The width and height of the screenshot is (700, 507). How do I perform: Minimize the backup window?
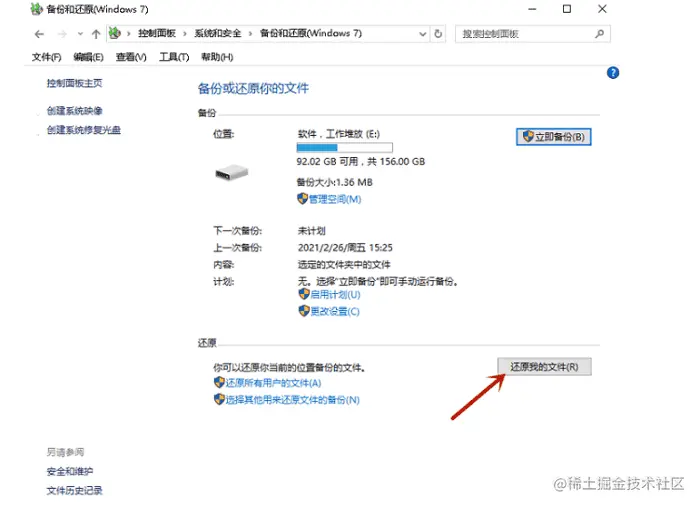[x=532, y=9]
